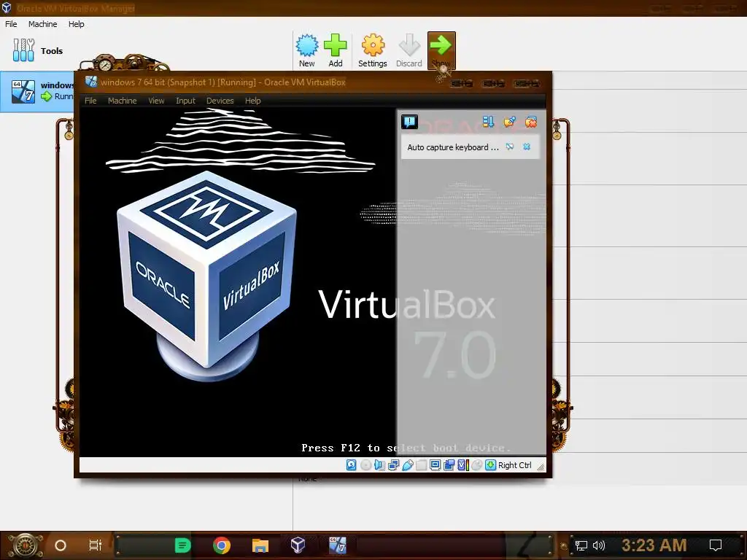The height and width of the screenshot is (560, 747).
Task: Open Devices menu in the VM window
Action: 220,101
